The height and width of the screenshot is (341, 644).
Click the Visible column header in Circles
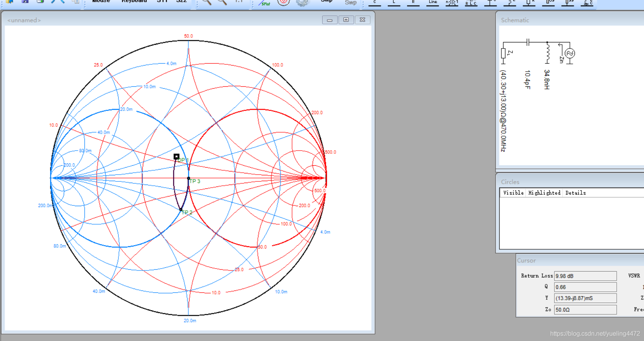click(x=513, y=193)
